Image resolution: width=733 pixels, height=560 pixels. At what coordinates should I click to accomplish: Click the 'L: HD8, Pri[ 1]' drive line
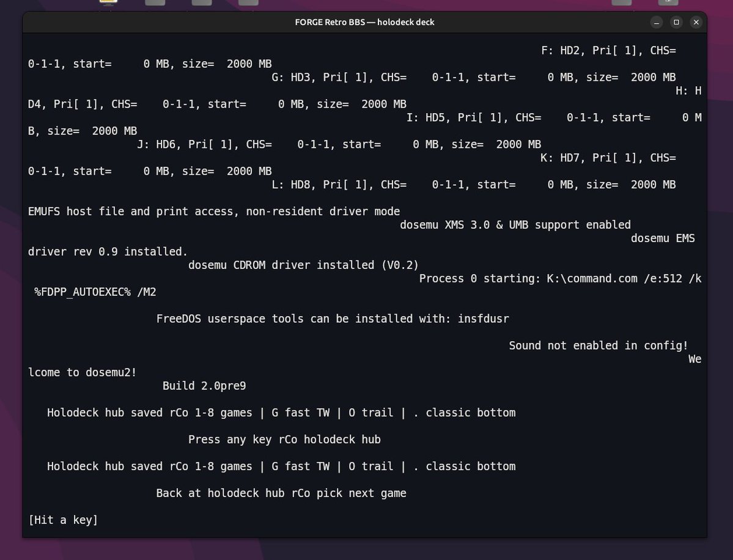pyautogui.click(x=474, y=185)
